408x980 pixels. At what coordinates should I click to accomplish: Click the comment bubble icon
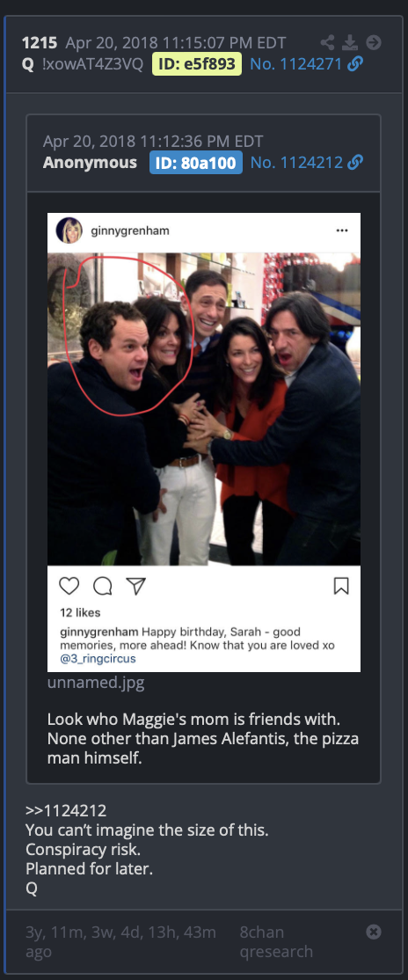(103, 586)
